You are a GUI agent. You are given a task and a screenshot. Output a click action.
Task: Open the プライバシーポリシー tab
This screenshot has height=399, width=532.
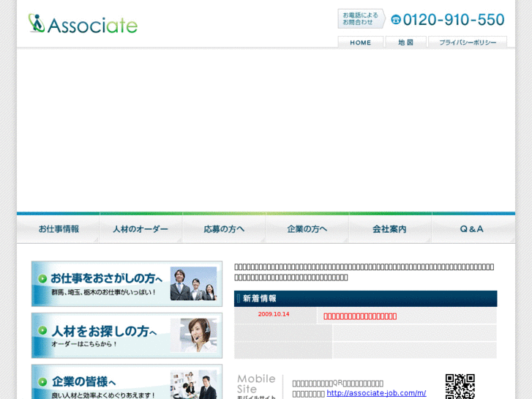tap(468, 42)
